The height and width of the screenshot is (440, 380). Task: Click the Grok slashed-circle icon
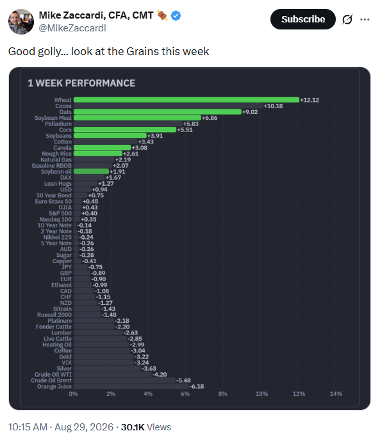click(x=347, y=20)
